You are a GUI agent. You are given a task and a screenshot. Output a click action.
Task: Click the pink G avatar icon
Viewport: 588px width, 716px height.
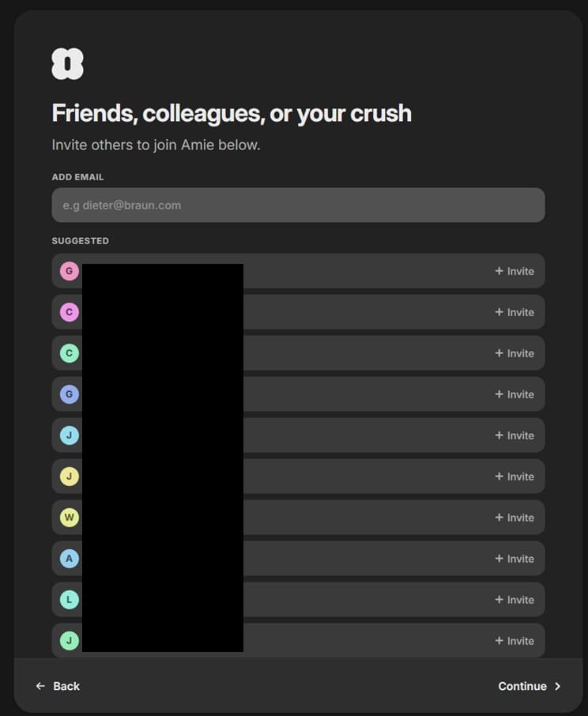tap(70, 271)
